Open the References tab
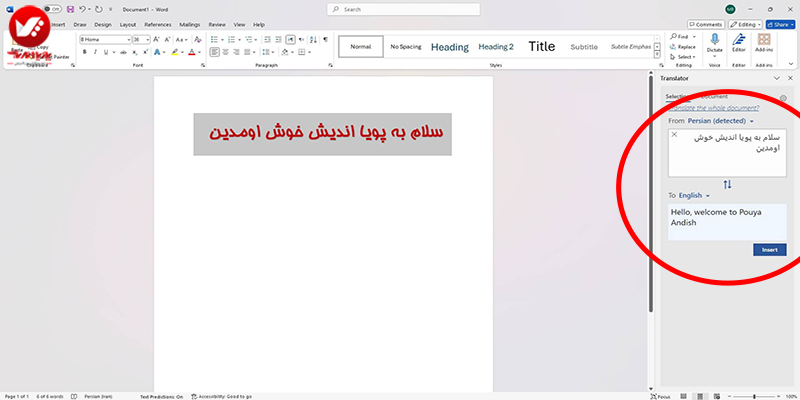Screen dimensions: 800x400 point(158,24)
